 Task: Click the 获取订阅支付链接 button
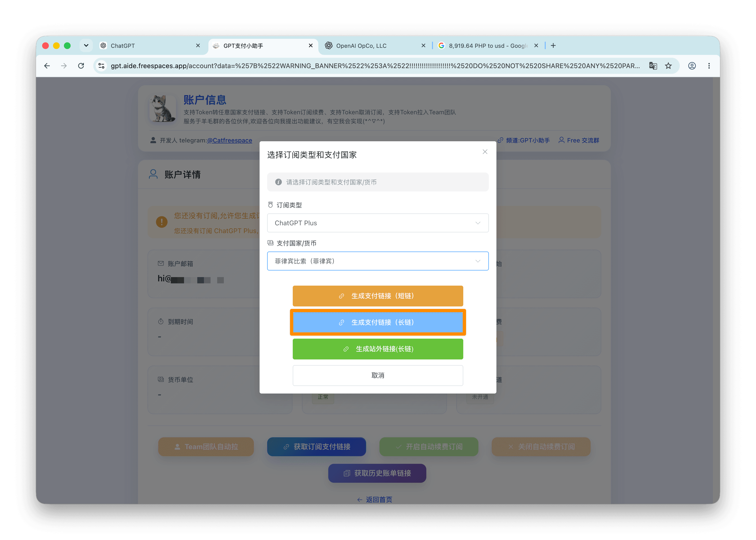[x=316, y=447]
